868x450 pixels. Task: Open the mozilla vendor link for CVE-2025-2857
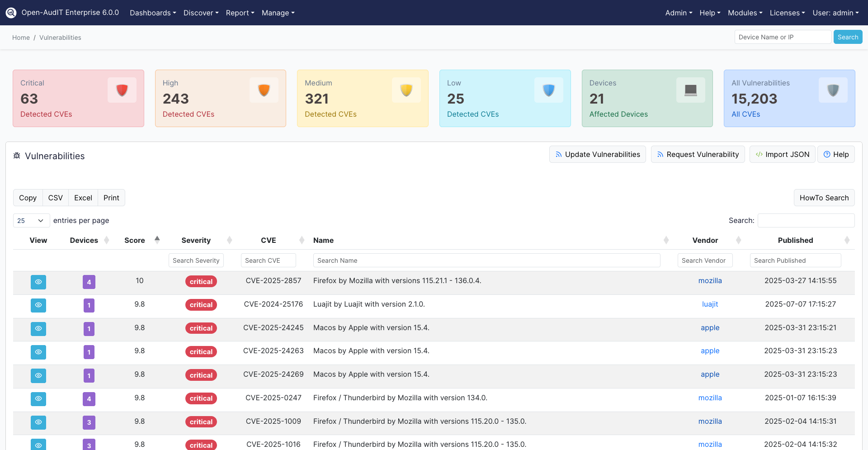pos(710,280)
